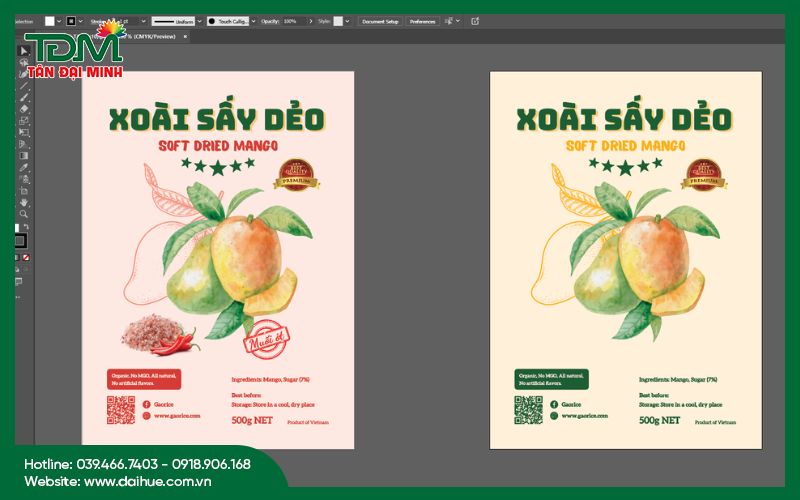
Task: Expand the Opacity slider arrow
Action: pos(311,21)
